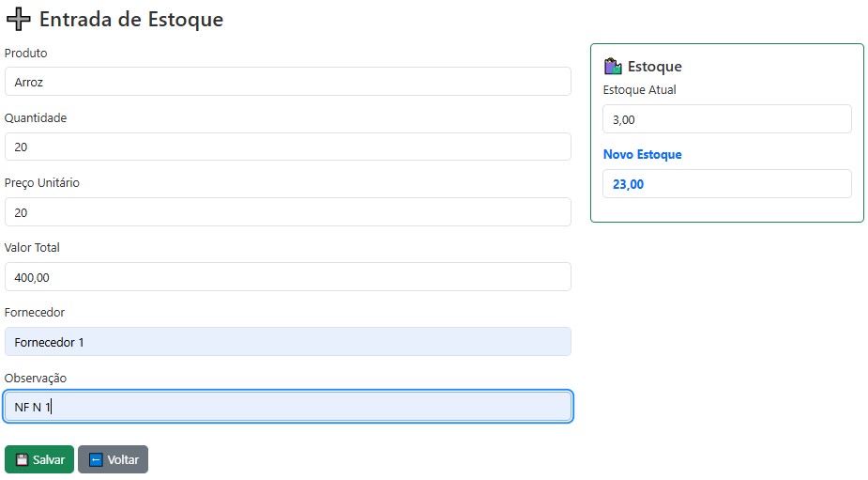The image size is (868, 480).
Task: Click the blue Novo Estoque label
Action: tap(642, 154)
